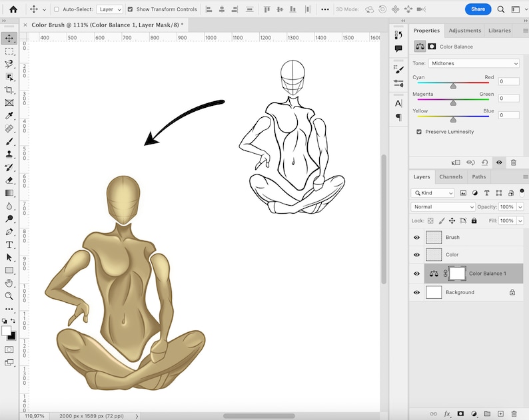Image resolution: width=529 pixels, height=420 pixels.
Task: Click the Home icon
Action: 13,9
